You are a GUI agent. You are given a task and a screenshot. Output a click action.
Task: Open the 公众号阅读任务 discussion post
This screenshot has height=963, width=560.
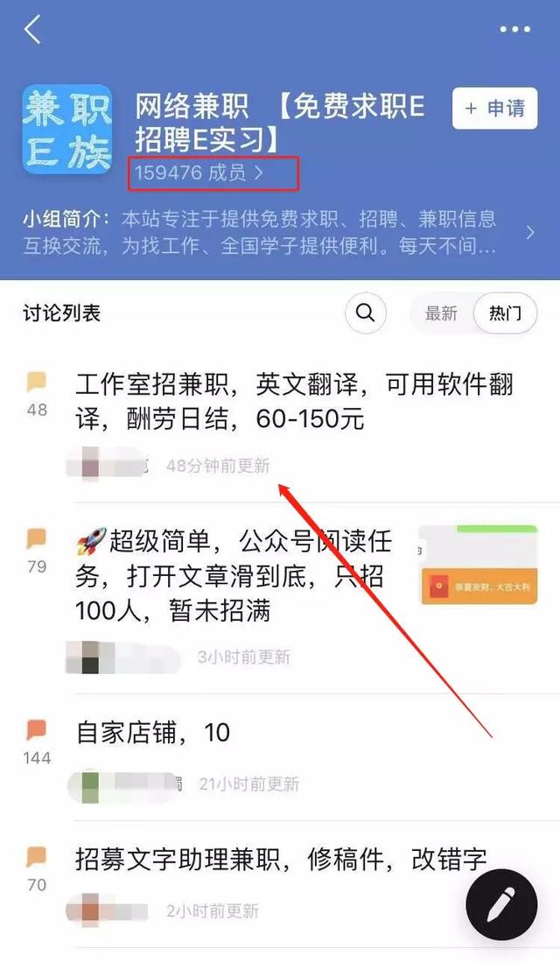tap(234, 576)
